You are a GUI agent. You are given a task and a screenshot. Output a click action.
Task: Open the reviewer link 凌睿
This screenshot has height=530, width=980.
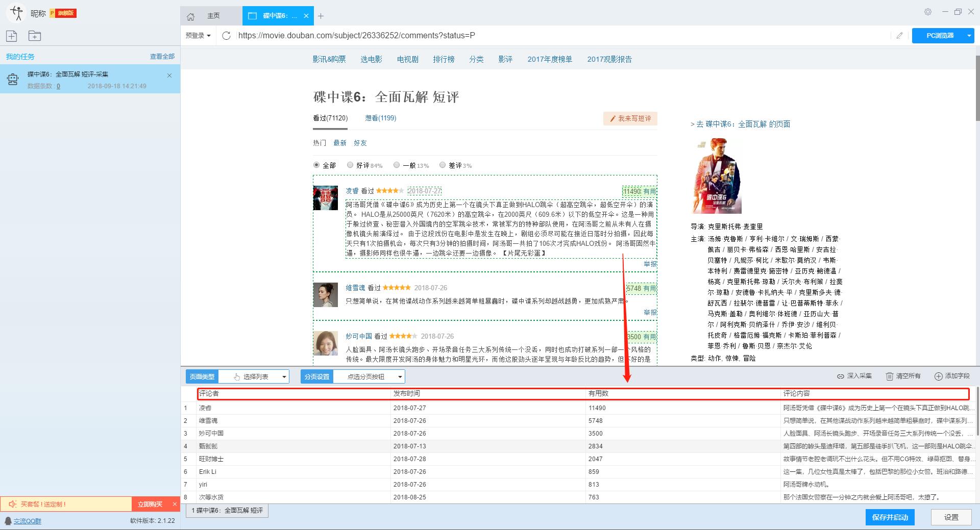pyautogui.click(x=352, y=191)
